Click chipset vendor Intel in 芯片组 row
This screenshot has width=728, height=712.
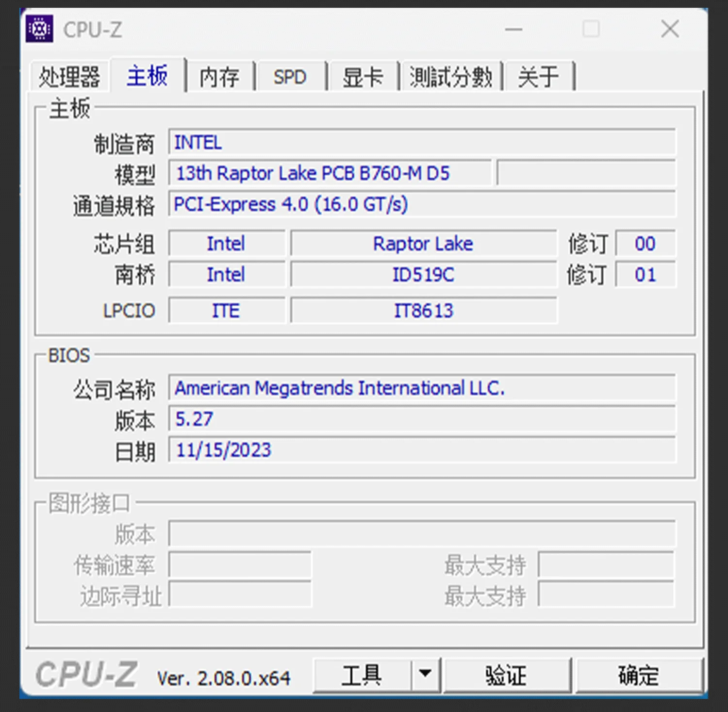pyautogui.click(x=227, y=244)
